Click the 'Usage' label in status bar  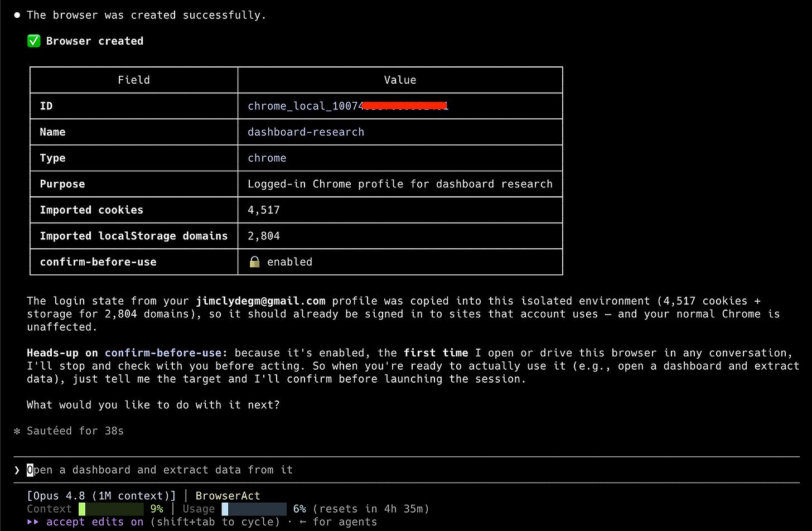tap(199, 509)
